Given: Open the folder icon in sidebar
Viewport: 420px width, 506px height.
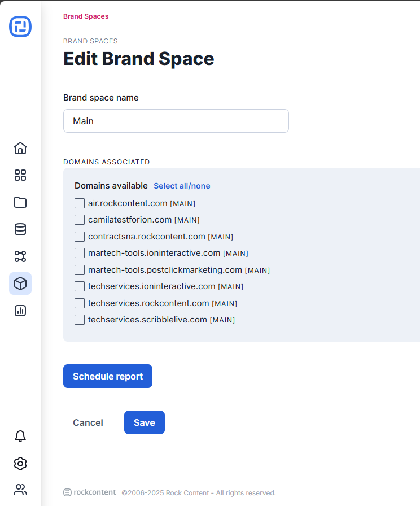Looking at the screenshot, I should [20, 202].
